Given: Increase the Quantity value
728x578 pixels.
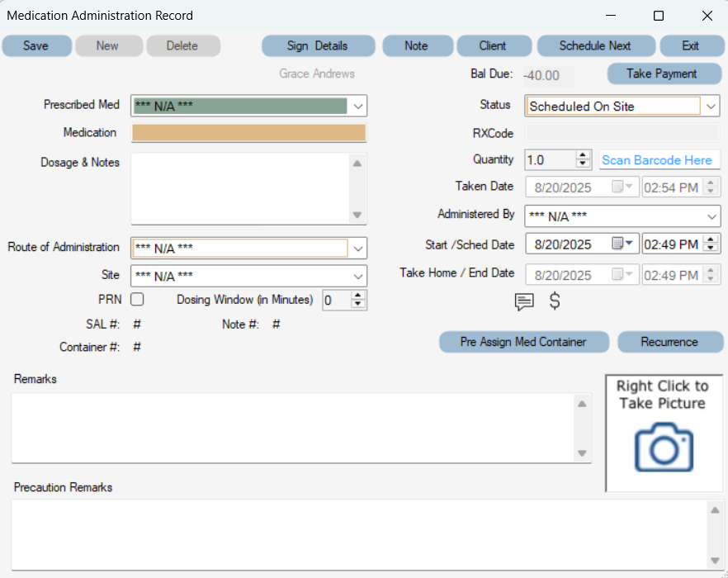Looking at the screenshot, I should pos(584,154).
